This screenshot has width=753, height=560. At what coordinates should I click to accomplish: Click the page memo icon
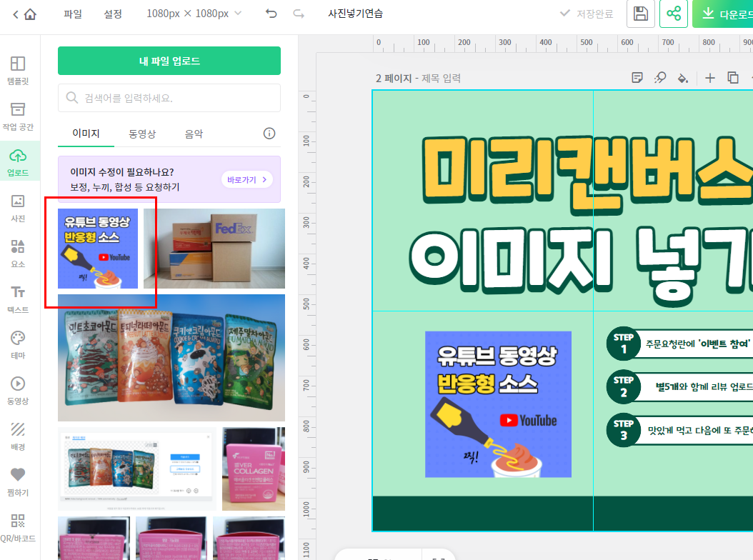tap(637, 78)
